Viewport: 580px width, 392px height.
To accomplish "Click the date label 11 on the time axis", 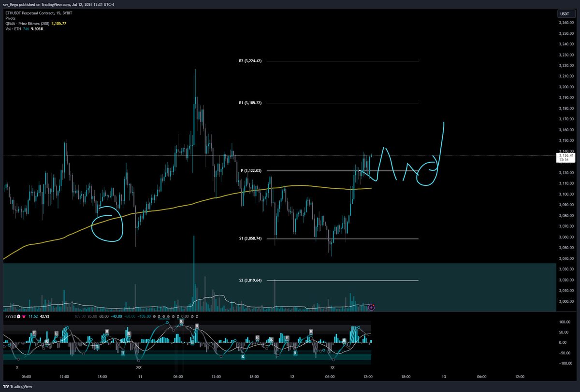I will tap(140, 376).
